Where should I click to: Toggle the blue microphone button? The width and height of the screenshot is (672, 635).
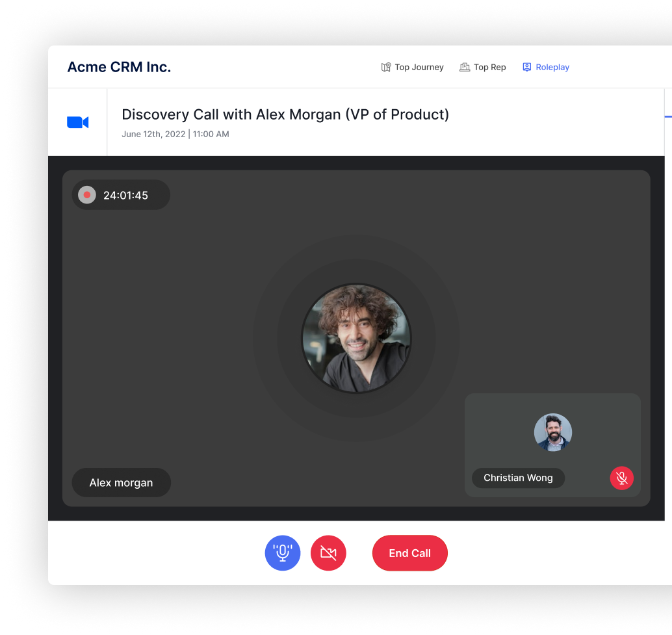[283, 552]
